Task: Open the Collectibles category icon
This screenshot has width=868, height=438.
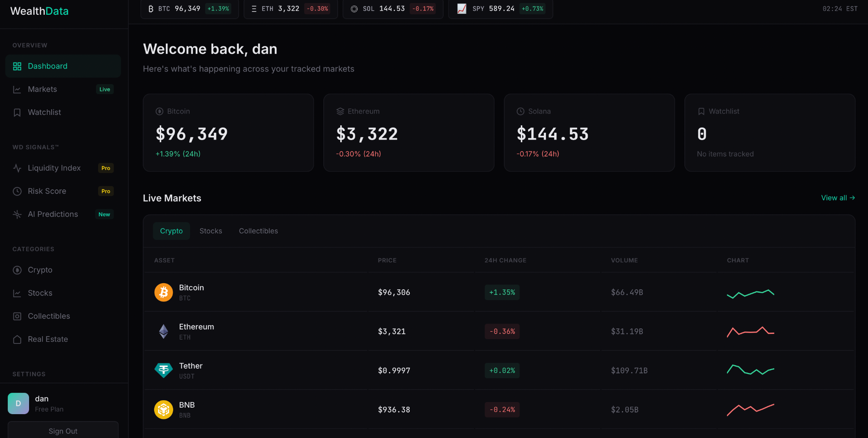Action: [17, 316]
